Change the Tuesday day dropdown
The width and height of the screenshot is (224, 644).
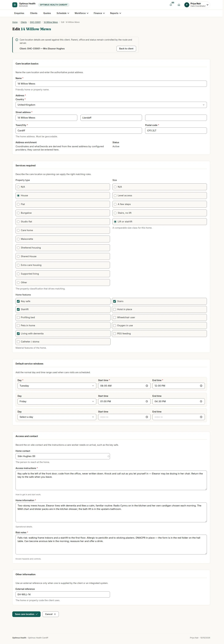(x=57, y=386)
